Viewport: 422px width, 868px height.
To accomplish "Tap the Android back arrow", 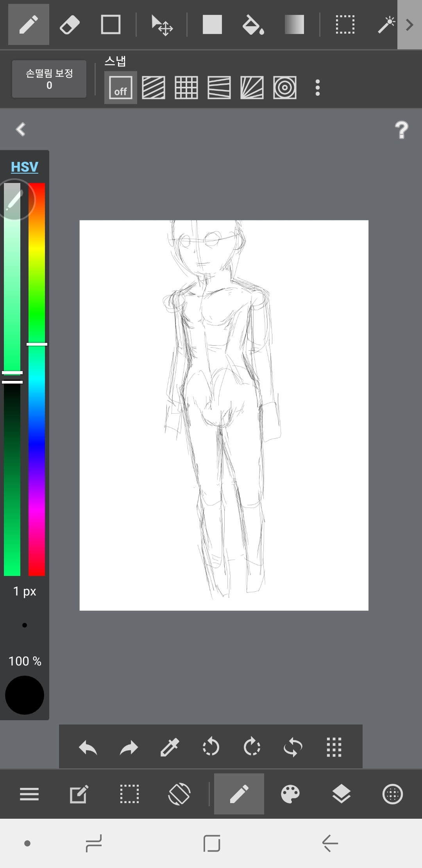I will (x=330, y=843).
